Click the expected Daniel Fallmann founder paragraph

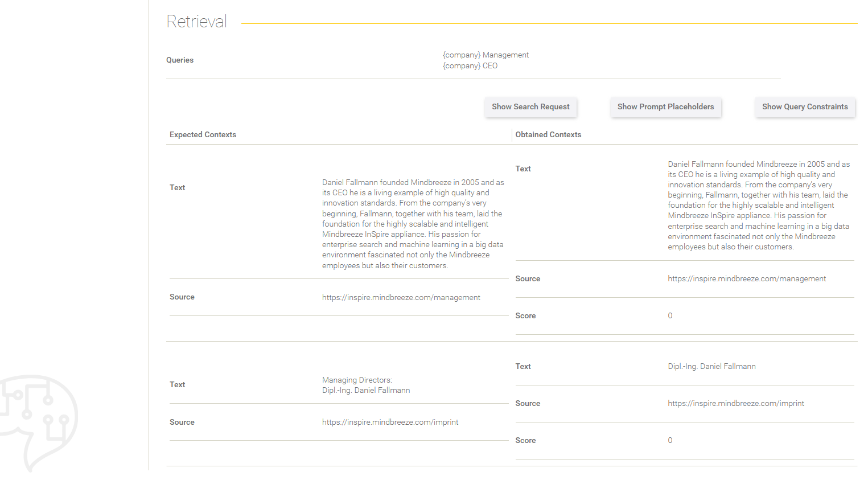click(413, 224)
